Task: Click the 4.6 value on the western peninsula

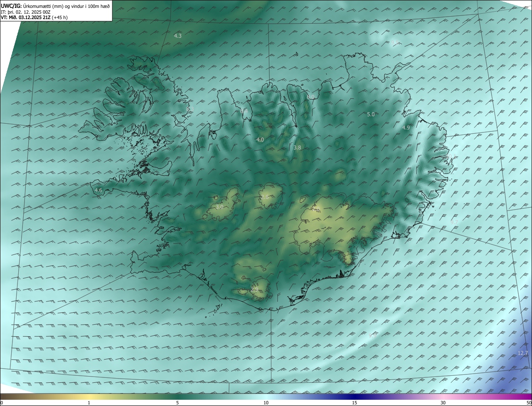Action: 99,191
